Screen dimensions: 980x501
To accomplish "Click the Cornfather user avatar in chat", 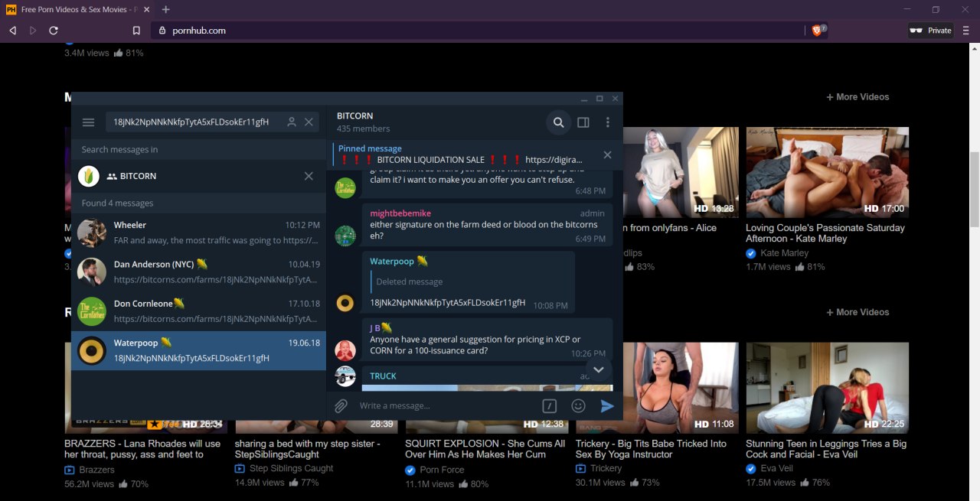I will pos(345,187).
